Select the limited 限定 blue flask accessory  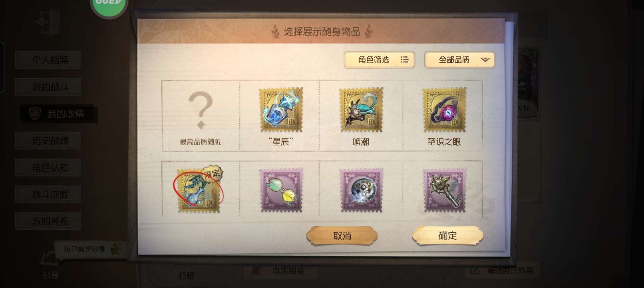coord(199,189)
